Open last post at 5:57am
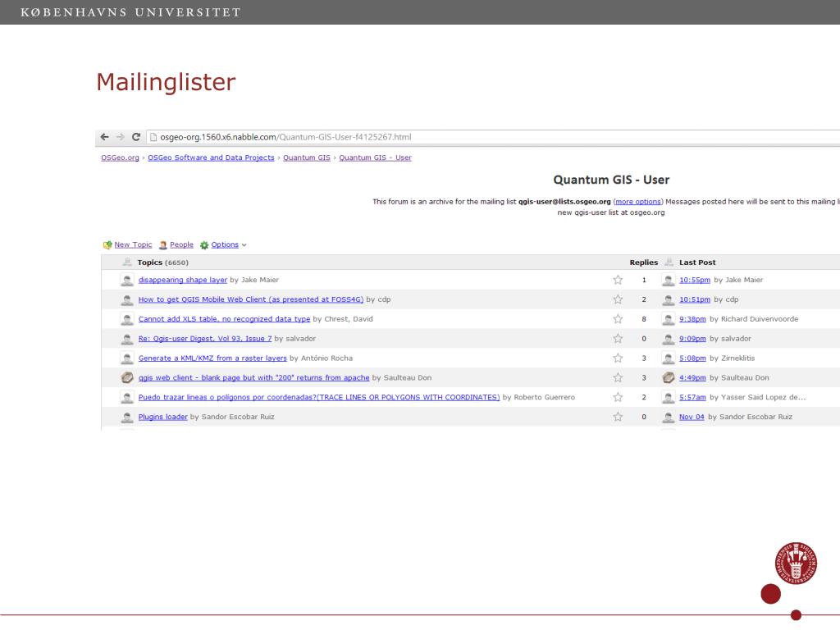The width and height of the screenshot is (840, 630). pos(692,397)
